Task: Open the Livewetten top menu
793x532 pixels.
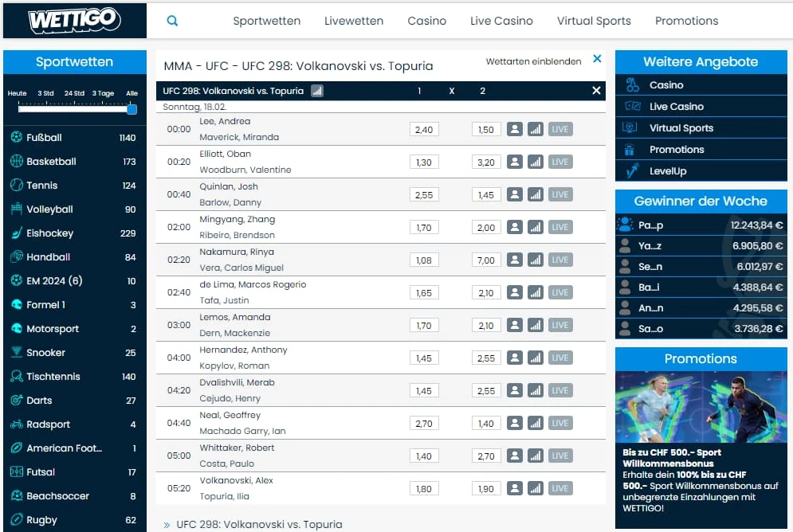Action: coord(354,21)
